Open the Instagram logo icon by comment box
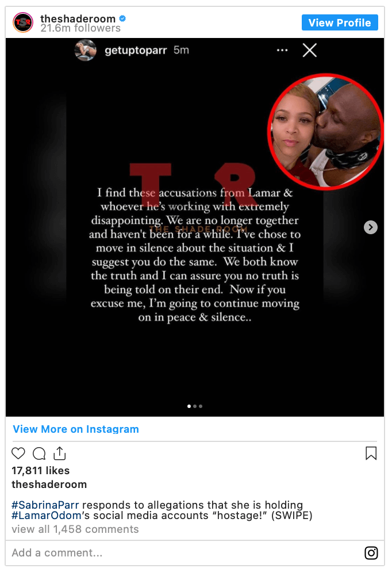 pos(371,553)
